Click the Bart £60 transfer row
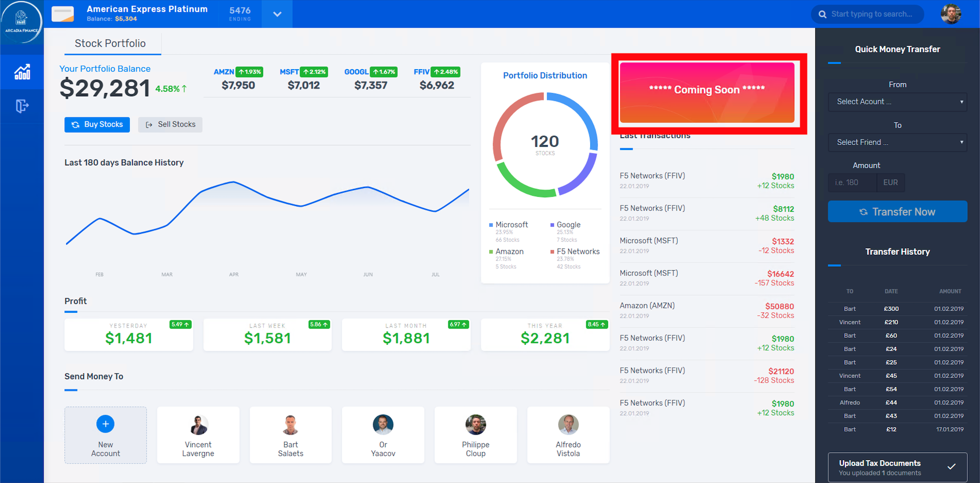 [x=897, y=335]
